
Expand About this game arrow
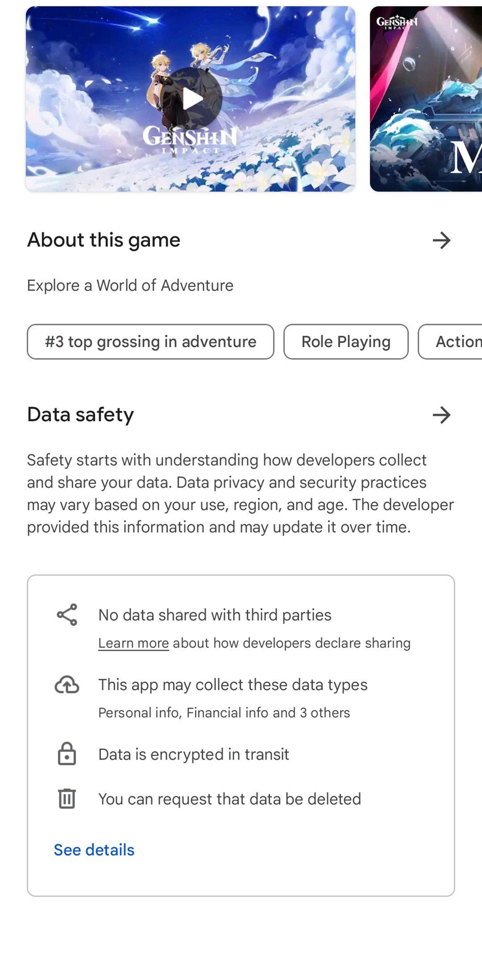(x=441, y=240)
